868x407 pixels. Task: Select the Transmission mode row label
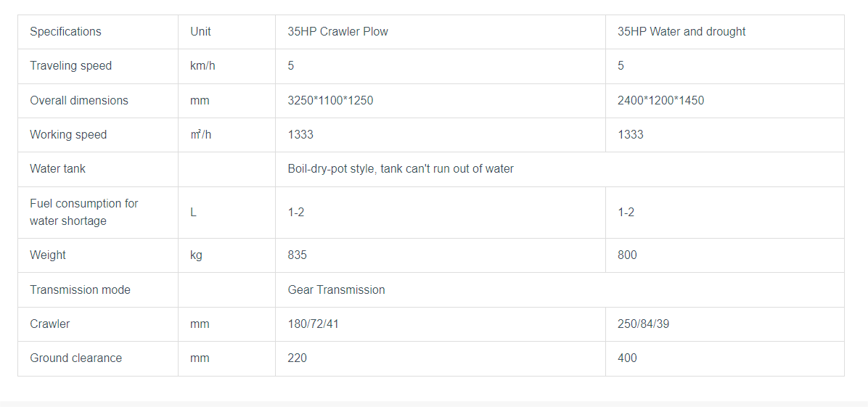[x=80, y=290]
